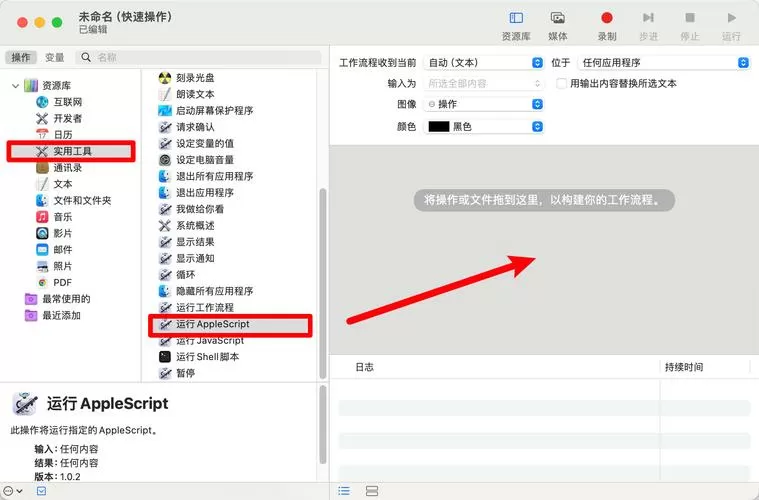The image size is (759, 500).
Task: Select the 运行 AppleScript action
Action: [230, 324]
